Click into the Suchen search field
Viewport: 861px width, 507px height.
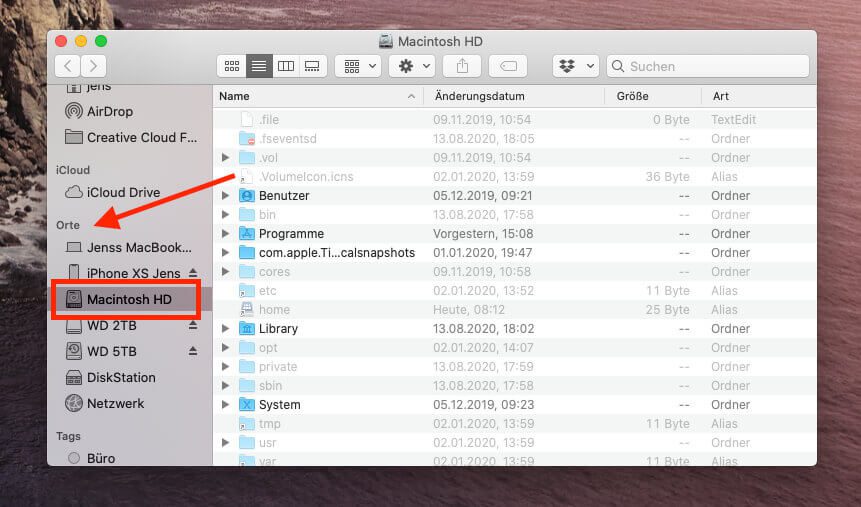(x=708, y=66)
